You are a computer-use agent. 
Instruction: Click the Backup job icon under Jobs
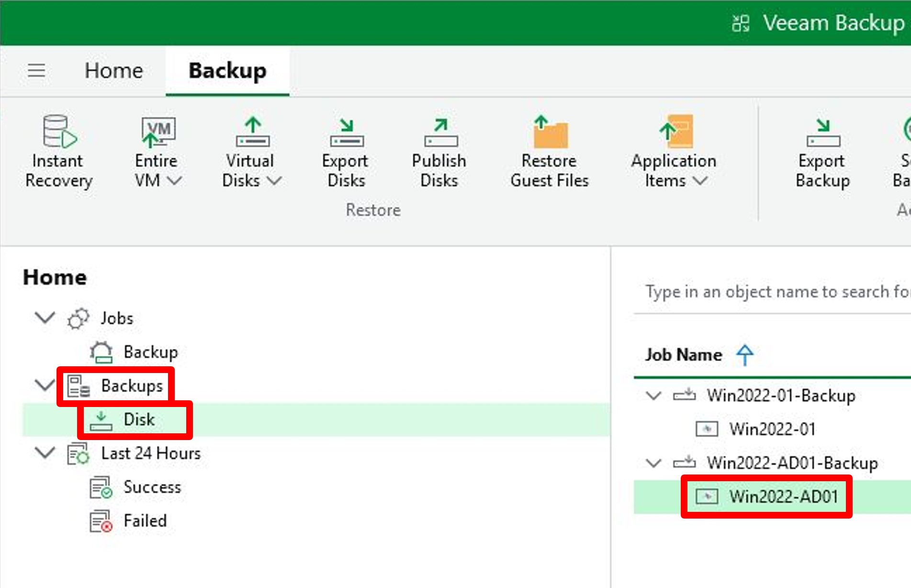coord(101,352)
